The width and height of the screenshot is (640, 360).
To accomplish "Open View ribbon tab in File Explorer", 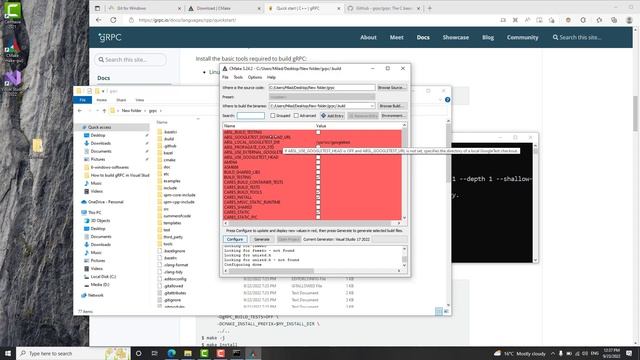I will pos(140,100).
